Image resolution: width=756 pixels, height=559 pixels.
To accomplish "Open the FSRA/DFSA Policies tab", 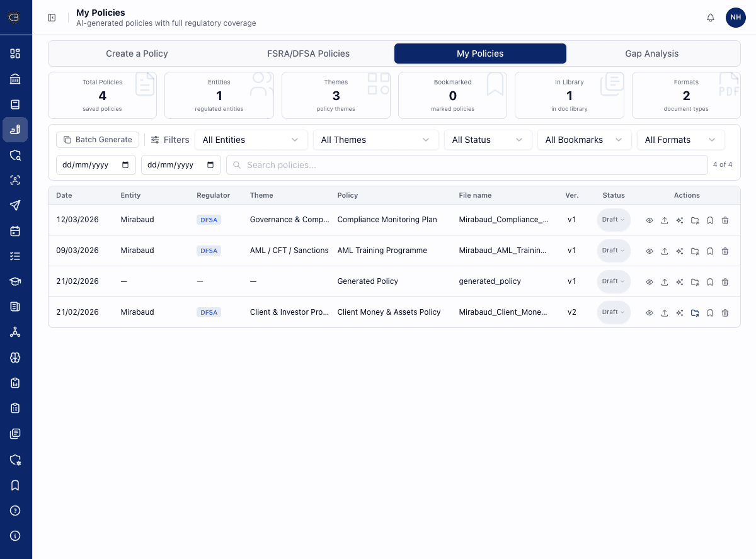I will click(308, 54).
